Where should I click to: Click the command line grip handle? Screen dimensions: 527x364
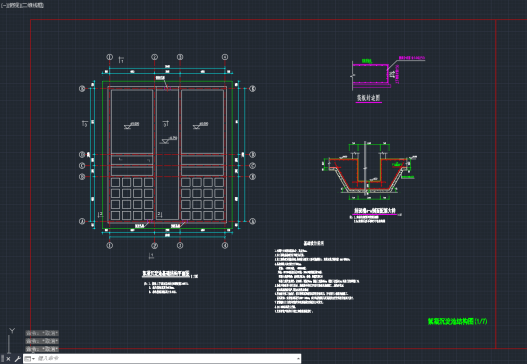pos(2,359)
